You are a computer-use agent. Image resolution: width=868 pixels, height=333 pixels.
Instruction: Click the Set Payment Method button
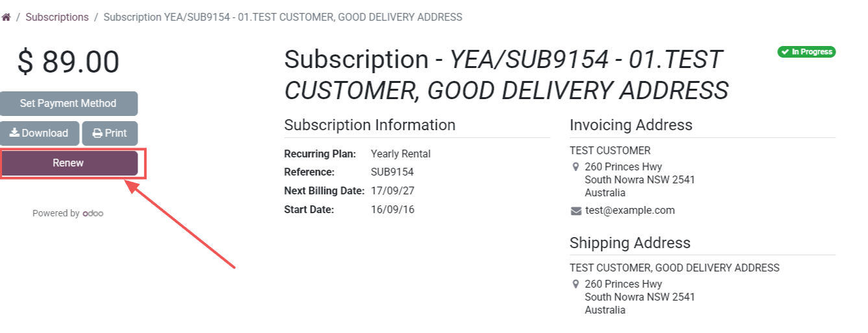[68, 104]
